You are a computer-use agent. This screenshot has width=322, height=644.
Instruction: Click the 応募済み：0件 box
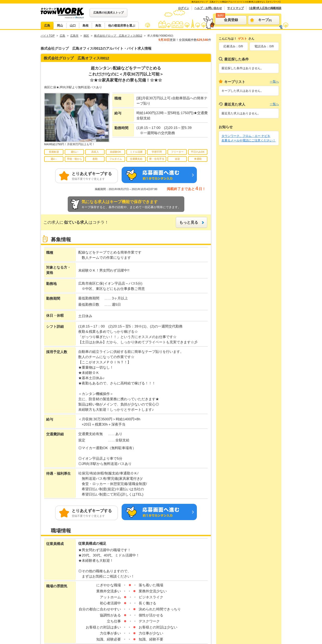click(233, 46)
